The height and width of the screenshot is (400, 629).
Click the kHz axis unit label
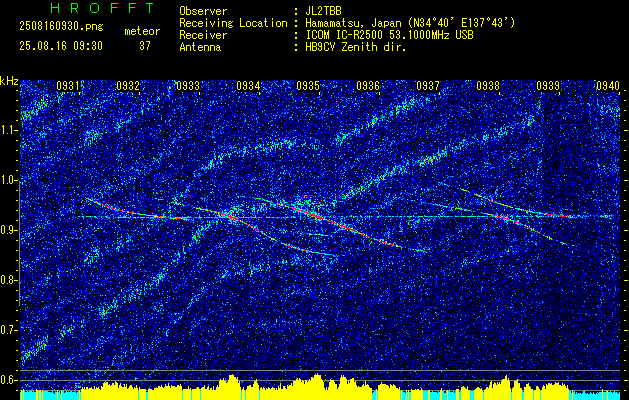tap(9, 81)
